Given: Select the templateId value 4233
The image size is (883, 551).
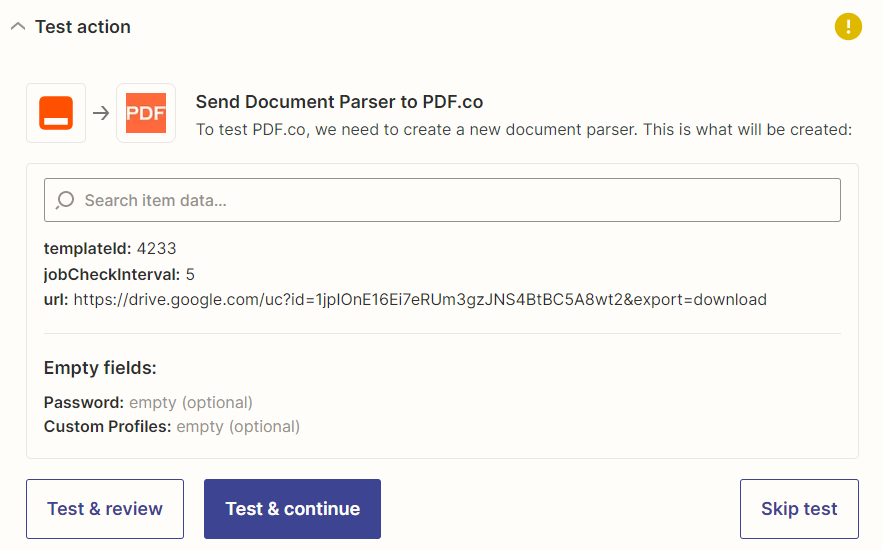Looking at the screenshot, I should tap(157, 248).
